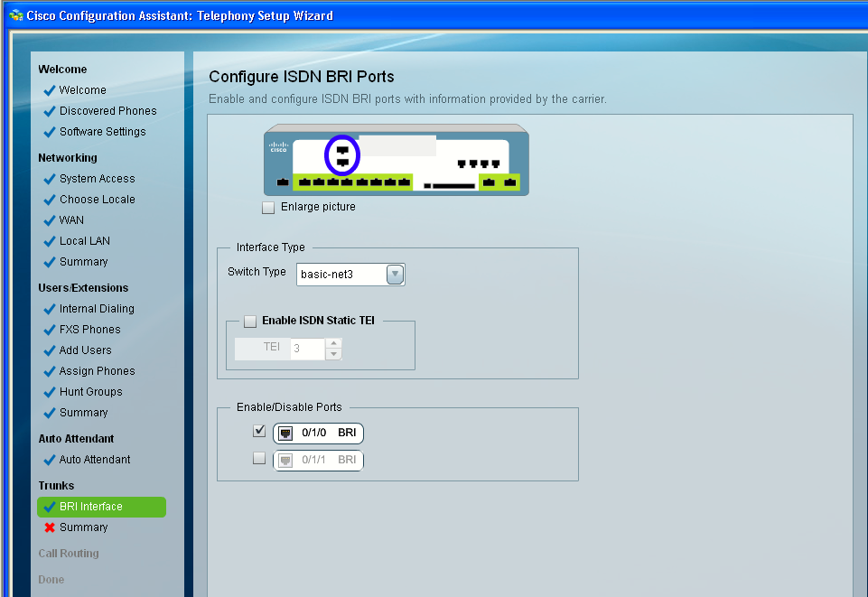Open Software Settings step

click(102, 132)
